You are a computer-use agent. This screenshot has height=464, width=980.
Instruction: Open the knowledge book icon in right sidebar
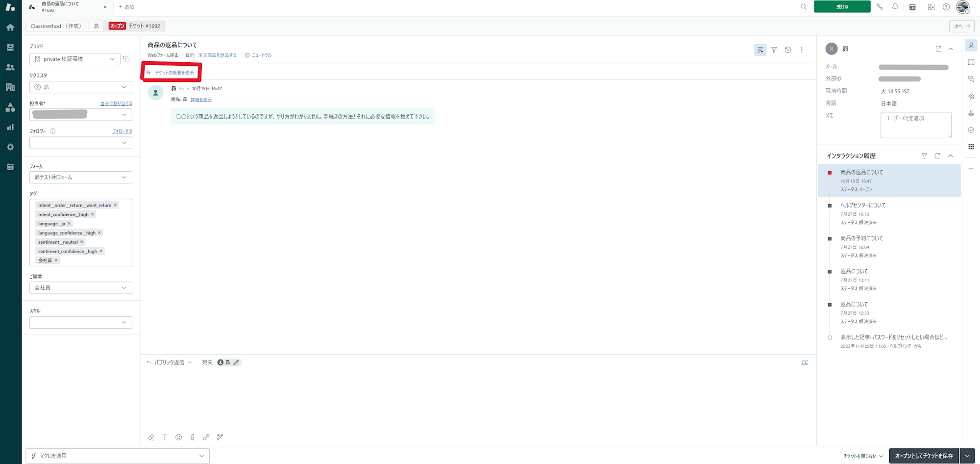971,62
